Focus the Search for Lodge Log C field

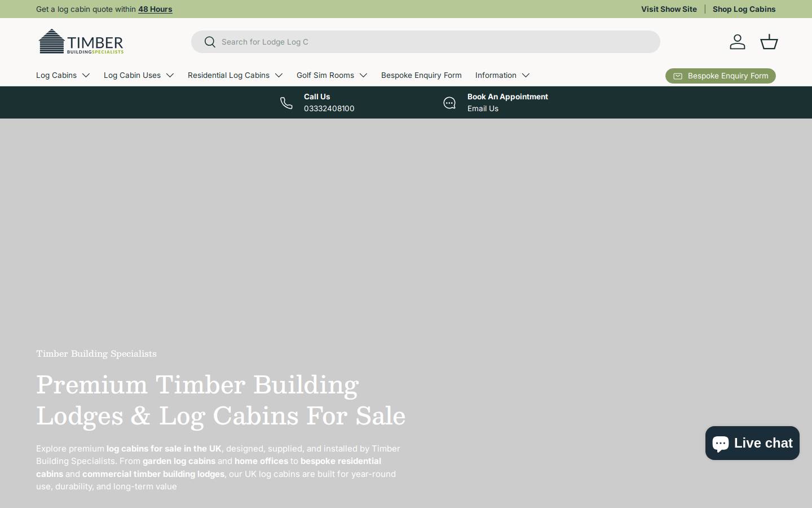pos(426,42)
